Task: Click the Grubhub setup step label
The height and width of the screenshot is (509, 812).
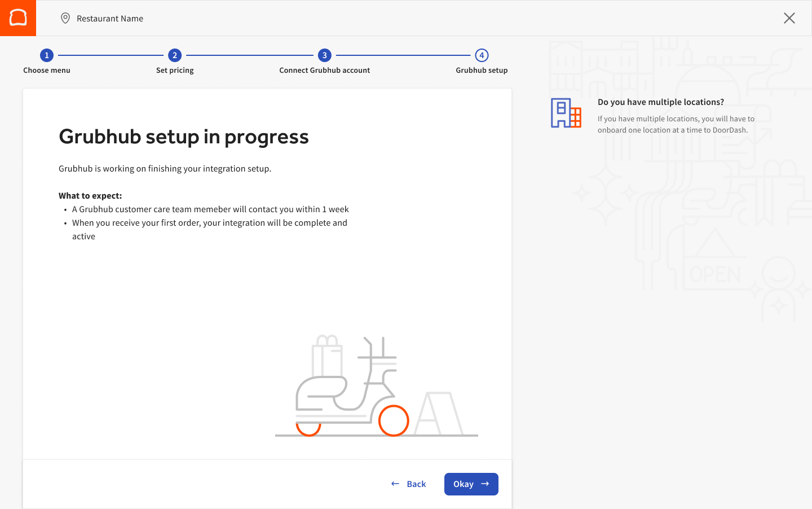Action: tap(482, 70)
